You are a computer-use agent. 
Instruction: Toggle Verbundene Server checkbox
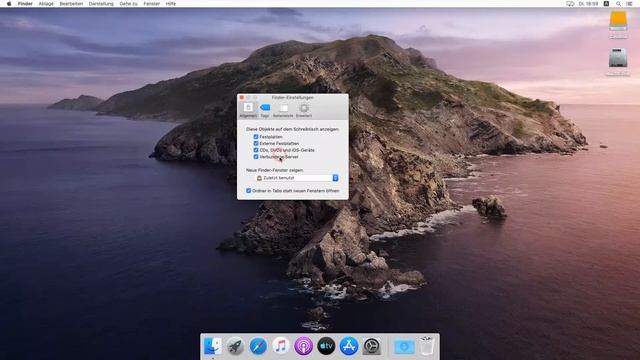256,157
